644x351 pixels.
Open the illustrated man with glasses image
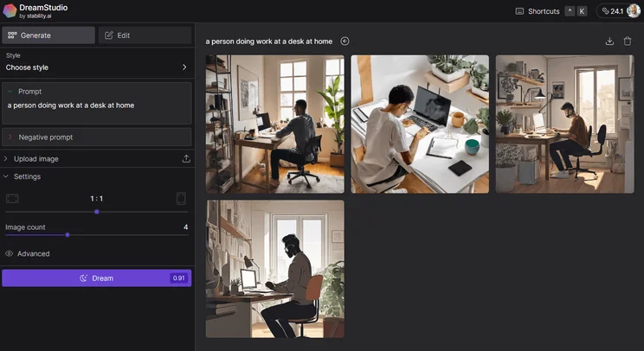(275, 269)
